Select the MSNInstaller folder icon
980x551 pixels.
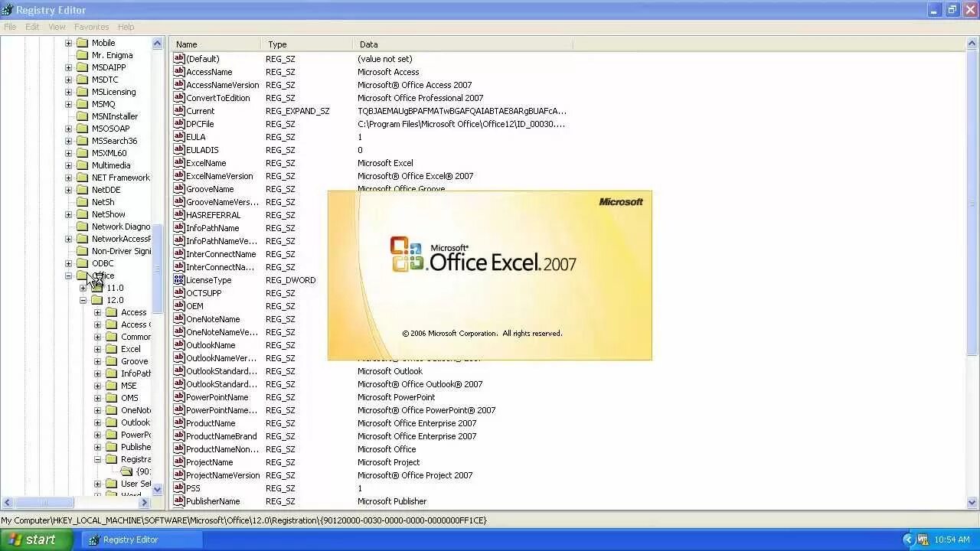[x=82, y=116]
